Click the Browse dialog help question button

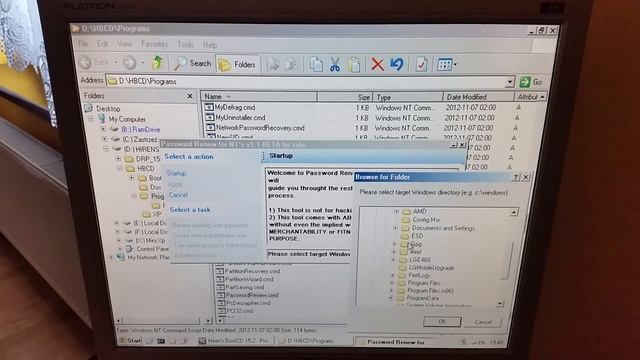click(x=516, y=177)
